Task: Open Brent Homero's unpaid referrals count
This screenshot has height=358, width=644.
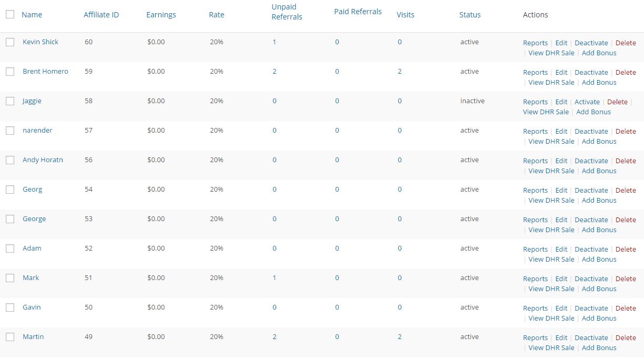Action: click(275, 72)
